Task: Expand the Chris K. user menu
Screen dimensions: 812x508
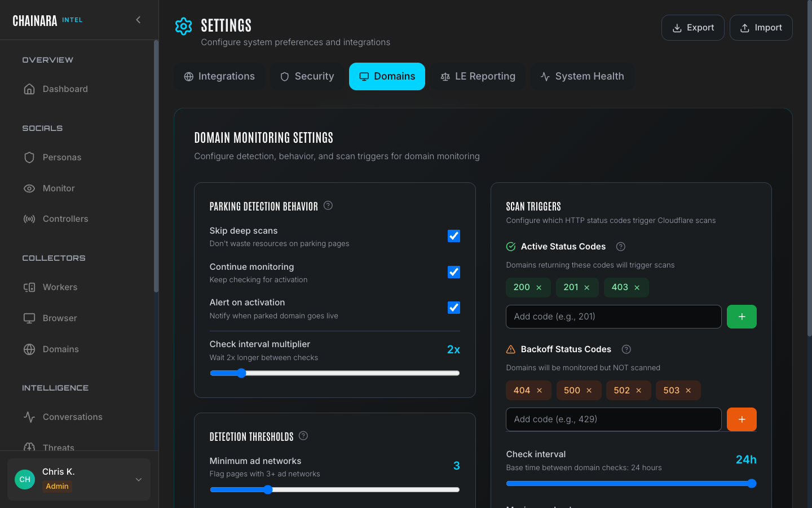Action: click(x=79, y=479)
